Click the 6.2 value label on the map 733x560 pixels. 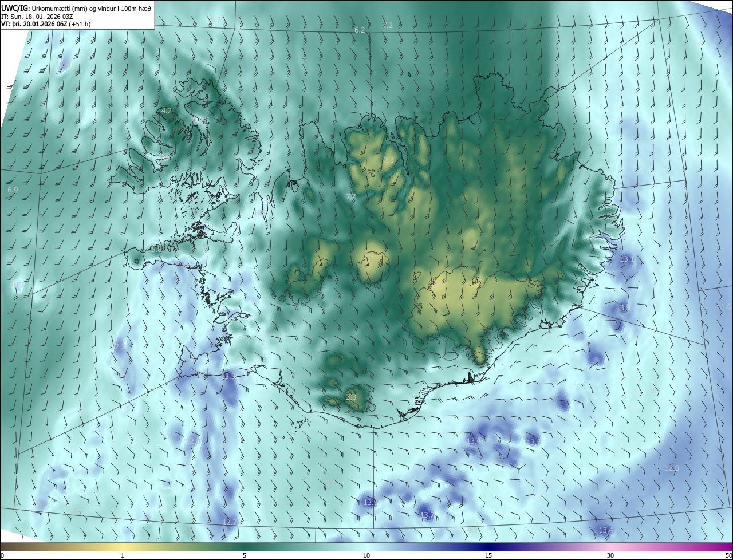(x=360, y=30)
